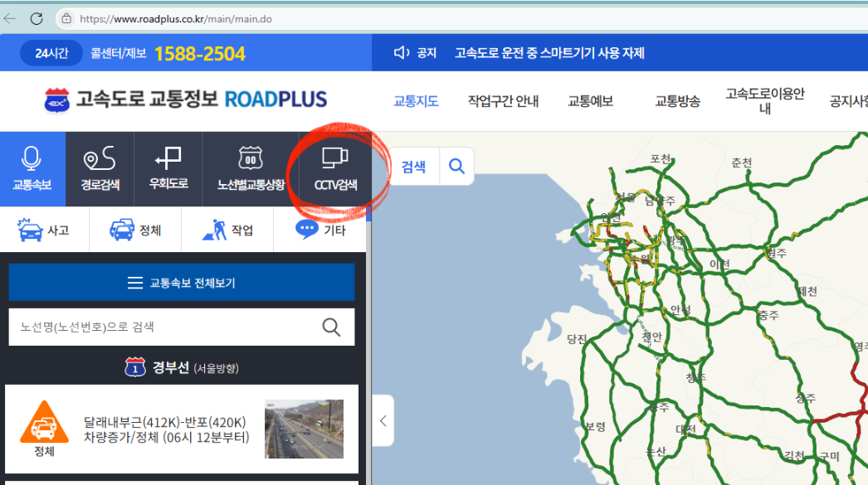868x485 pixels.
Task: Open the 고속도로 교통정보 ROADPLUS home link
Action: pos(185,100)
